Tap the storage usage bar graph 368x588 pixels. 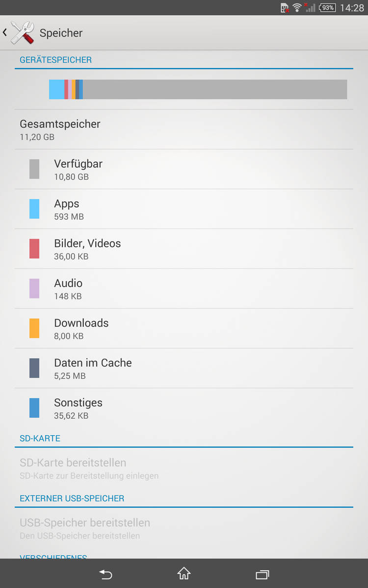click(198, 89)
